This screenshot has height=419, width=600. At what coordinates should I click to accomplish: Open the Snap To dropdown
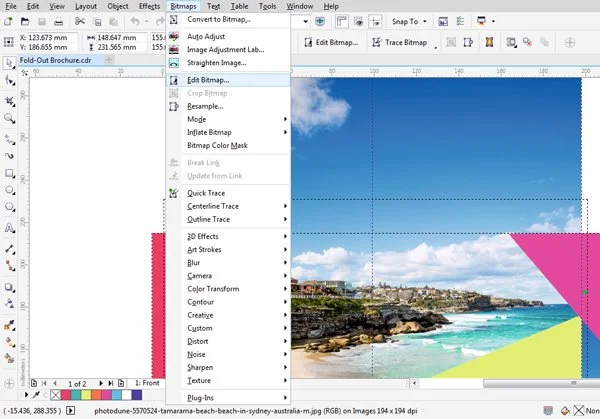coord(409,22)
